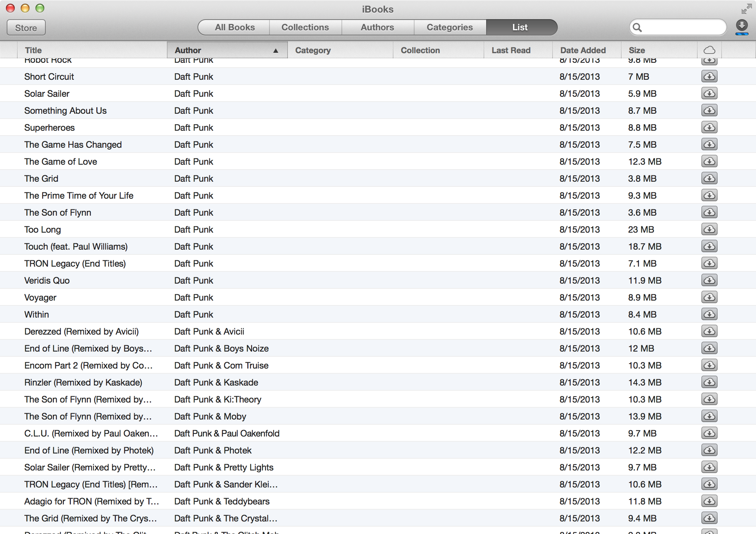This screenshot has height=534, width=756.
Task: Download The Son of Flynn Ki:Theory remix
Action: click(x=709, y=399)
